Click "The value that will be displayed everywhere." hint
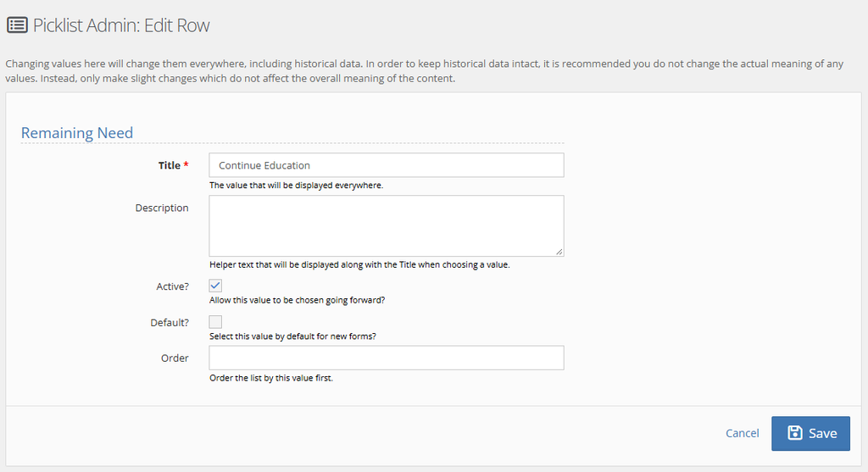868x472 pixels. click(296, 186)
